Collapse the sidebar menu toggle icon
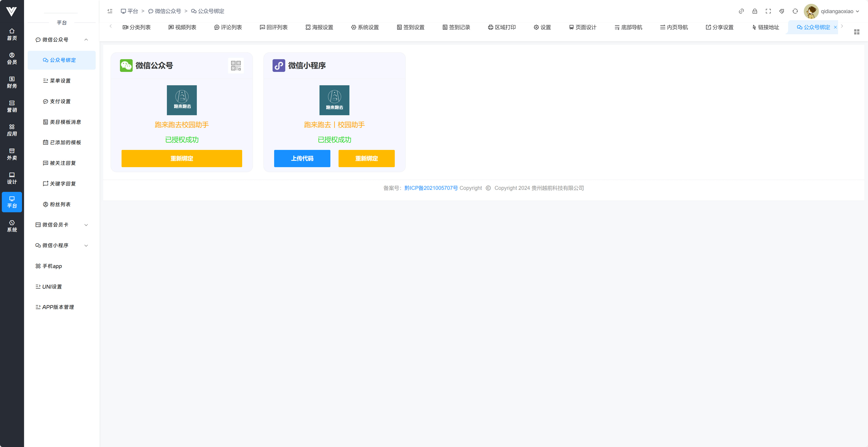This screenshot has height=447, width=868. coord(110,11)
